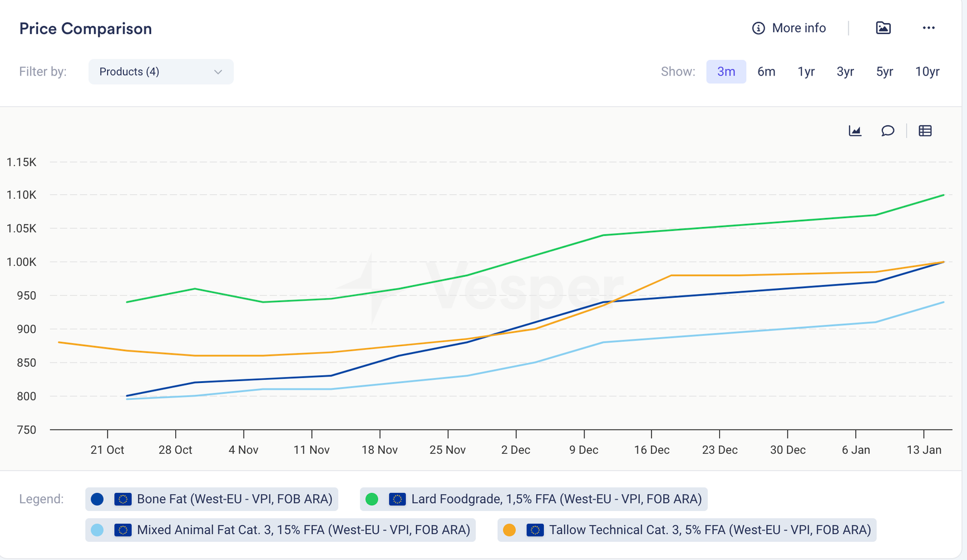The image size is (967, 560).
Task: Expand the Products (4) filter dropdown
Action: (x=160, y=72)
